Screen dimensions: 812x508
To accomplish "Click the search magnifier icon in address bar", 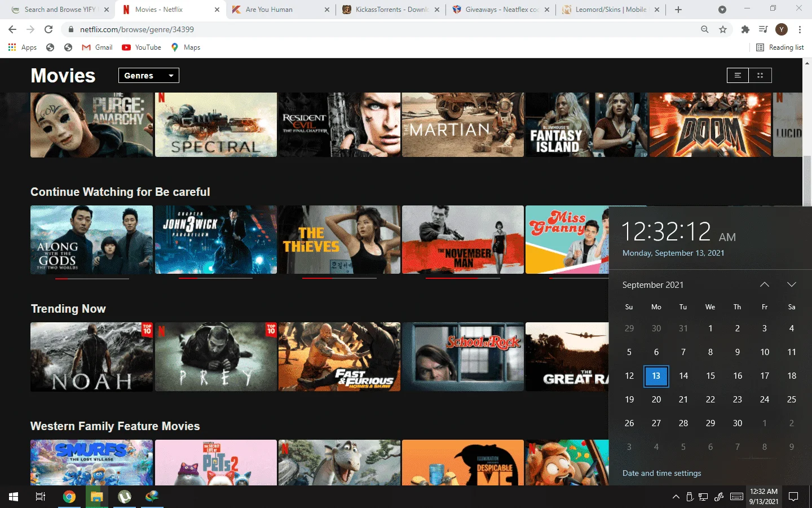I will [704, 29].
